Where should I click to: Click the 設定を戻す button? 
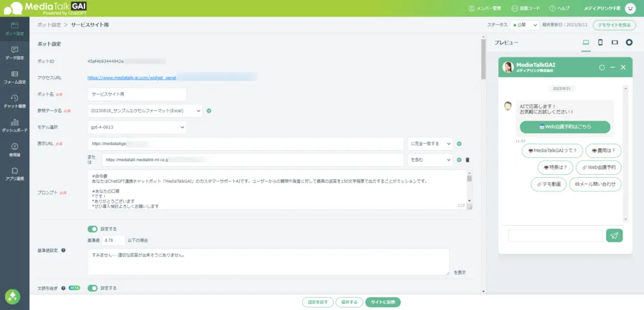(318, 302)
